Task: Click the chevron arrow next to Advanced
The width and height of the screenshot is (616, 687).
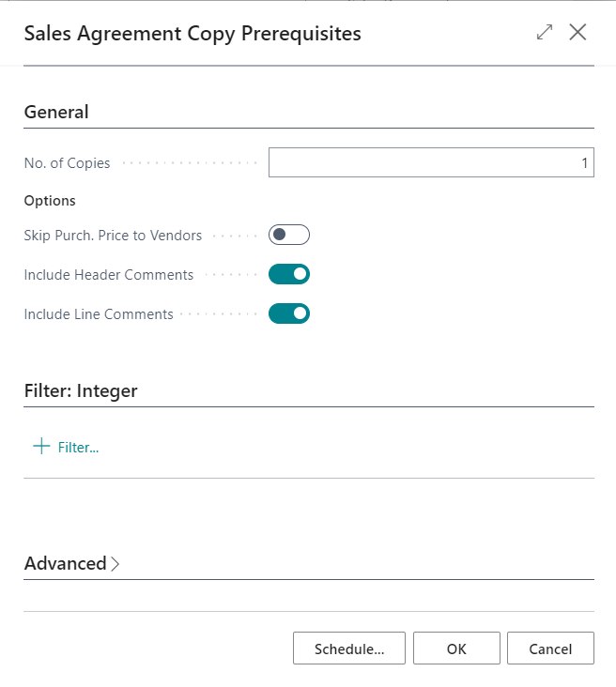Action: point(115,564)
